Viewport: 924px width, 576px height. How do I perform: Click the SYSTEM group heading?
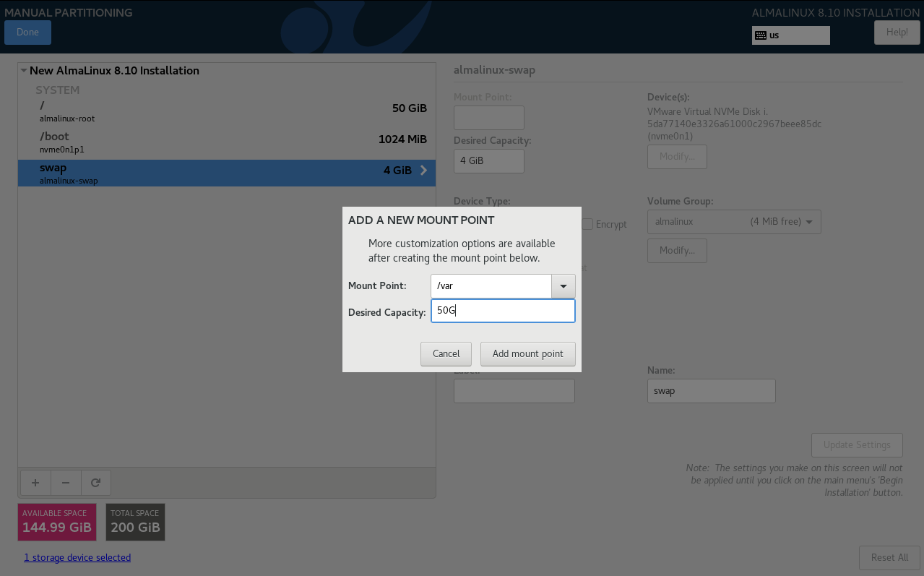(x=58, y=90)
